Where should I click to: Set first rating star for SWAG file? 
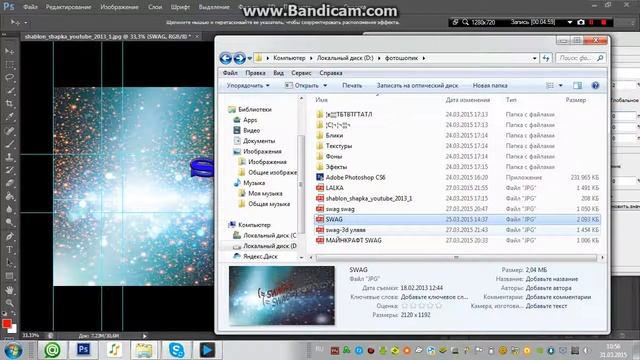click(x=404, y=306)
